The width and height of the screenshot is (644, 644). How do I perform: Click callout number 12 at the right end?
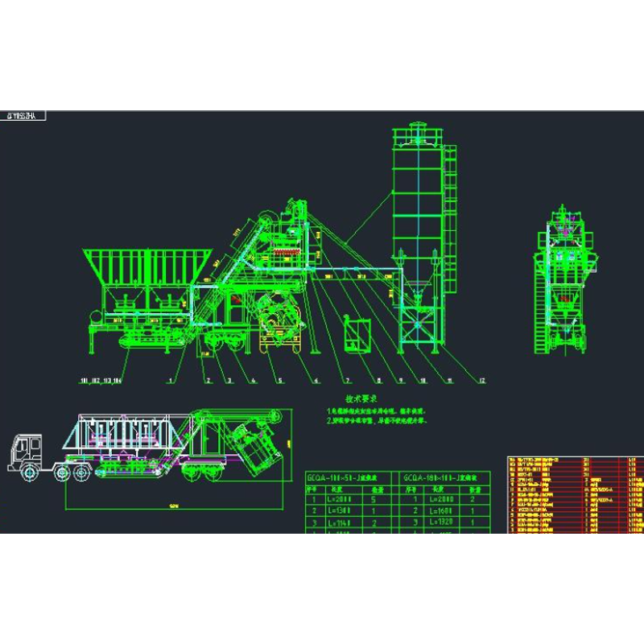click(481, 380)
